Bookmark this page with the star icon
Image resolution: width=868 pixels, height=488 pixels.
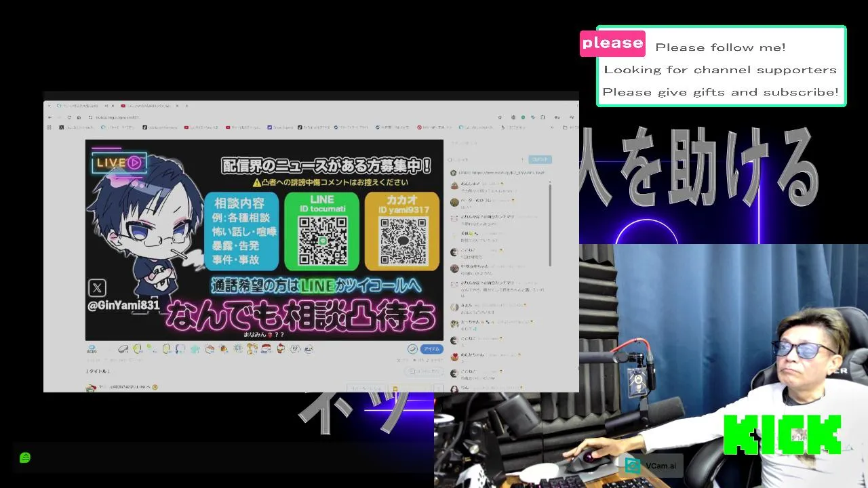pyautogui.click(x=500, y=117)
